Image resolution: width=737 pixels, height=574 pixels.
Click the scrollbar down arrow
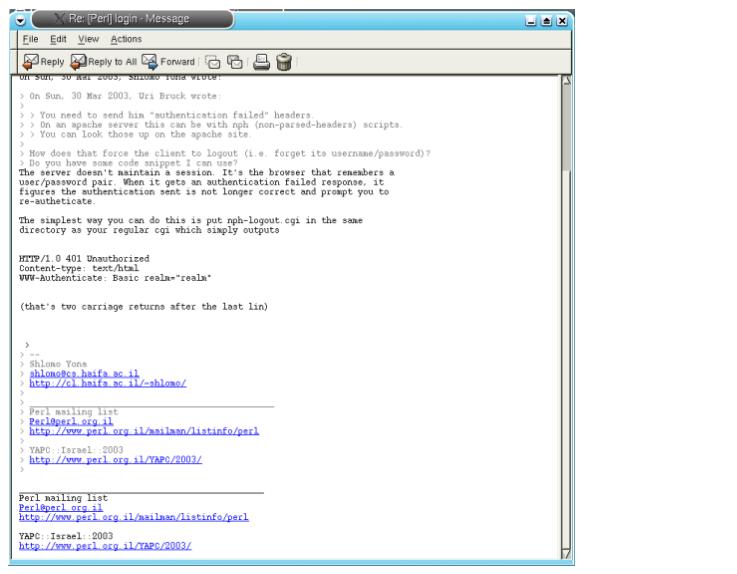[567, 553]
